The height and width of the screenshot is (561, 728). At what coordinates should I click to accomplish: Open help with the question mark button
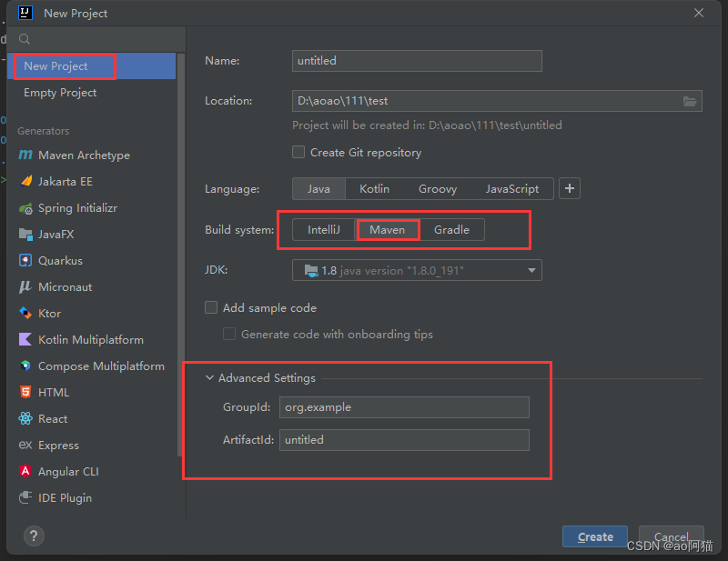[x=34, y=536]
